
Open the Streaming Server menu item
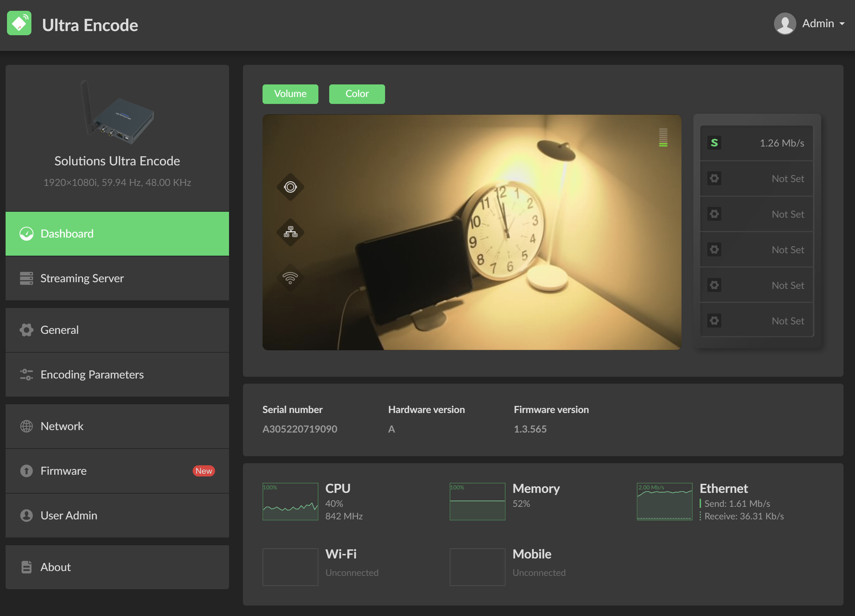tap(117, 278)
